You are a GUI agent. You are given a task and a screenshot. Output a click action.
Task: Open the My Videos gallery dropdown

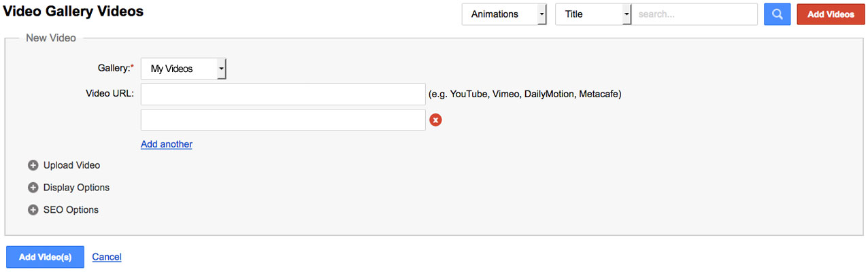click(183, 69)
